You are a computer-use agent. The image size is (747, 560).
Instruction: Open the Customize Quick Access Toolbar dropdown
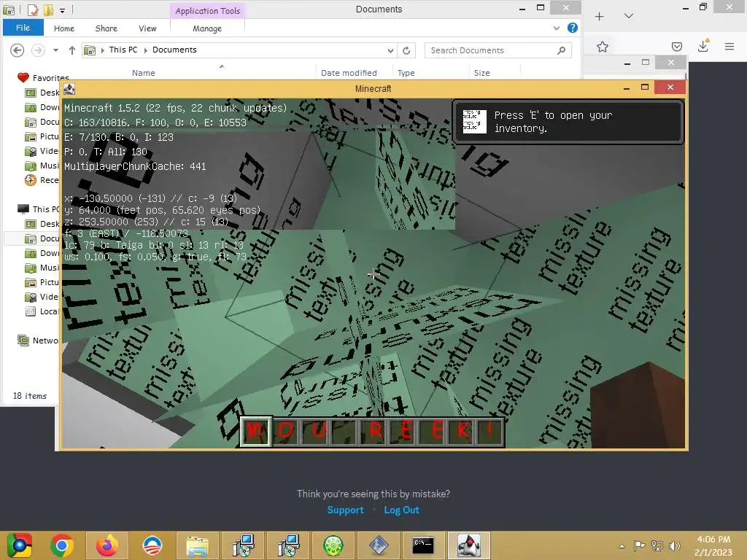click(63, 9)
